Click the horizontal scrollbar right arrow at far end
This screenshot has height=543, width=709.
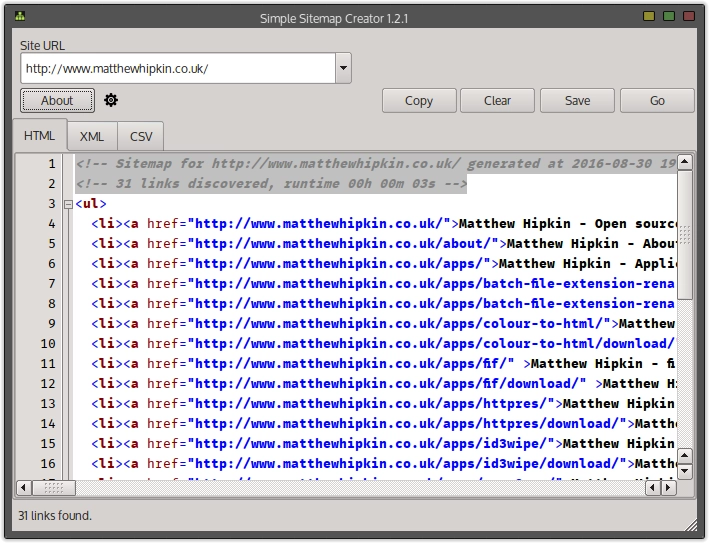click(668, 488)
